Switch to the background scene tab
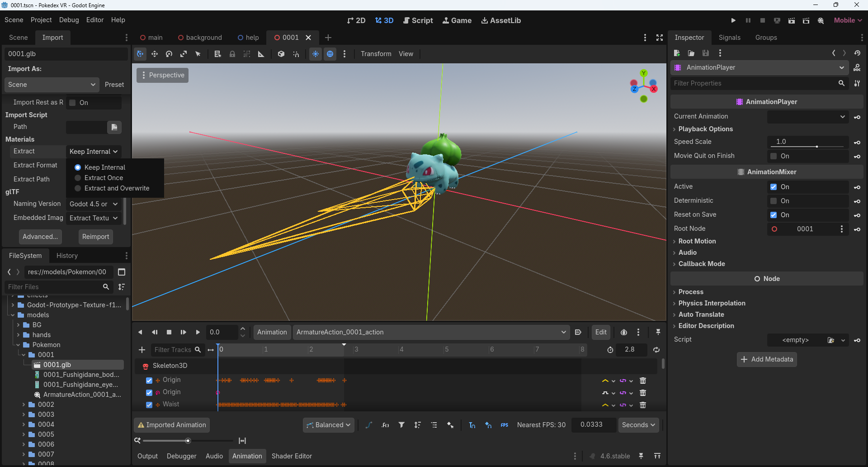The image size is (868, 467). (x=200, y=38)
